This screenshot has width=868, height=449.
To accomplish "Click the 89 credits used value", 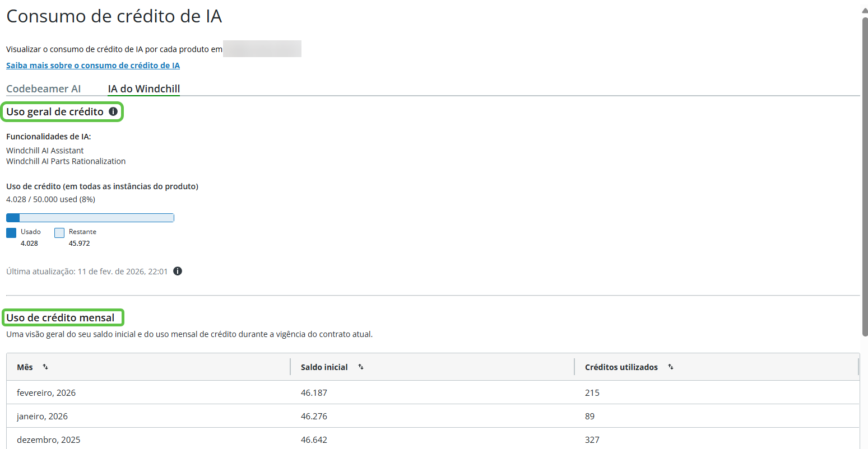I will [x=590, y=417].
